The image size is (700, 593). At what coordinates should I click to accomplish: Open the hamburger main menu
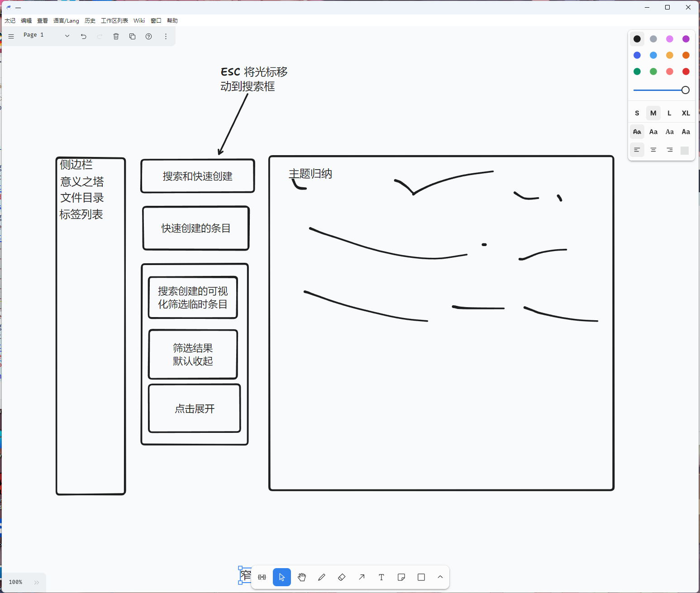click(x=11, y=36)
